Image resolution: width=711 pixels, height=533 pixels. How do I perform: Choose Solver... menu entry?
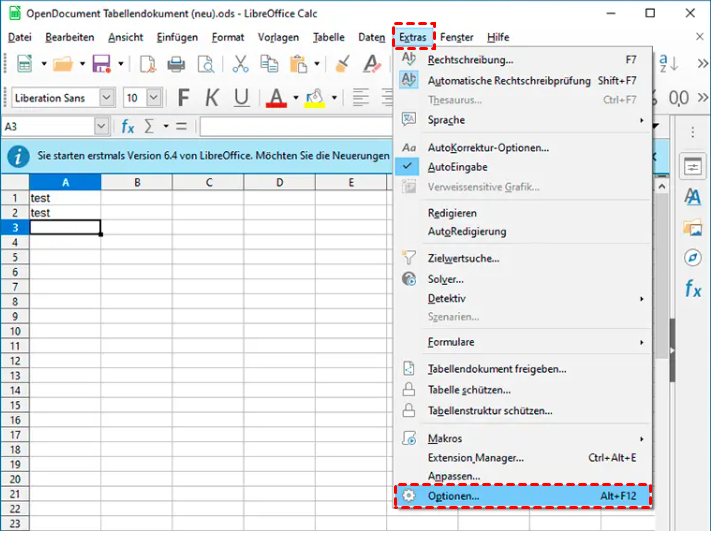pyautogui.click(x=523, y=279)
